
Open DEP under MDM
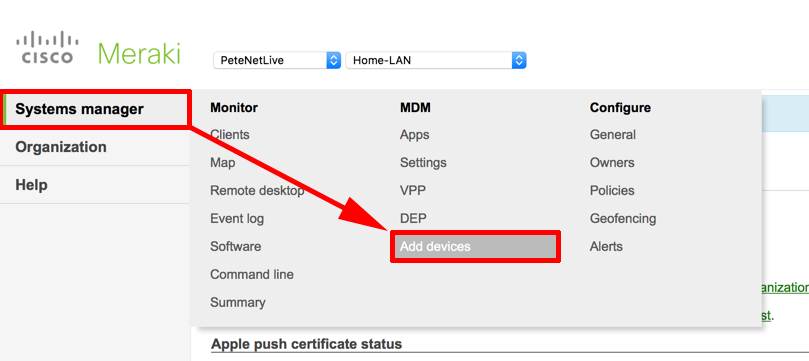tap(413, 219)
